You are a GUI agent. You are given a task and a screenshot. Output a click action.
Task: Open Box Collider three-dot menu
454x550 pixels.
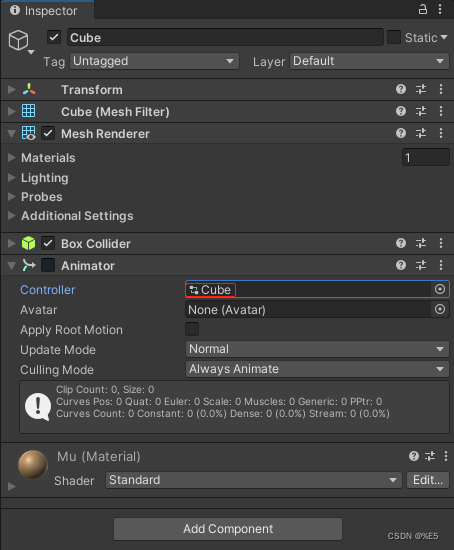[441, 243]
